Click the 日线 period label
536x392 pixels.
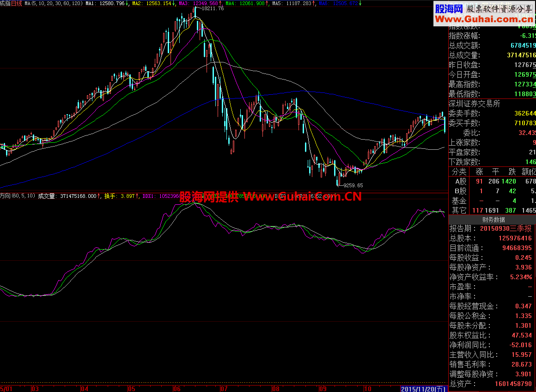point(17,3)
